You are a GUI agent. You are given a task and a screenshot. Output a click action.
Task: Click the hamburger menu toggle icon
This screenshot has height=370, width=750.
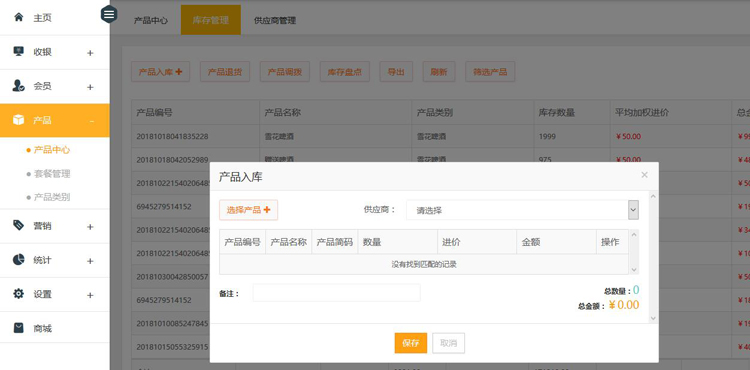pos(109,14)
